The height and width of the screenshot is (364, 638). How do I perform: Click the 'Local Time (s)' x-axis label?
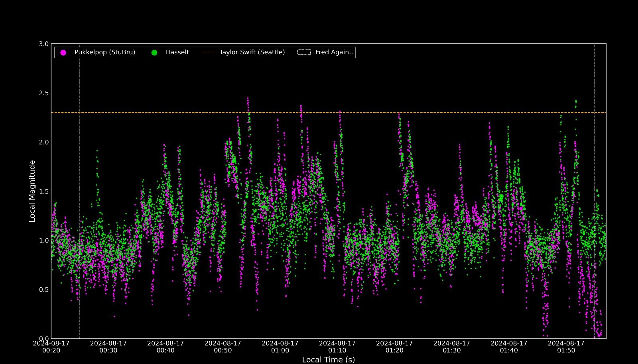click(x=328, y=360)
